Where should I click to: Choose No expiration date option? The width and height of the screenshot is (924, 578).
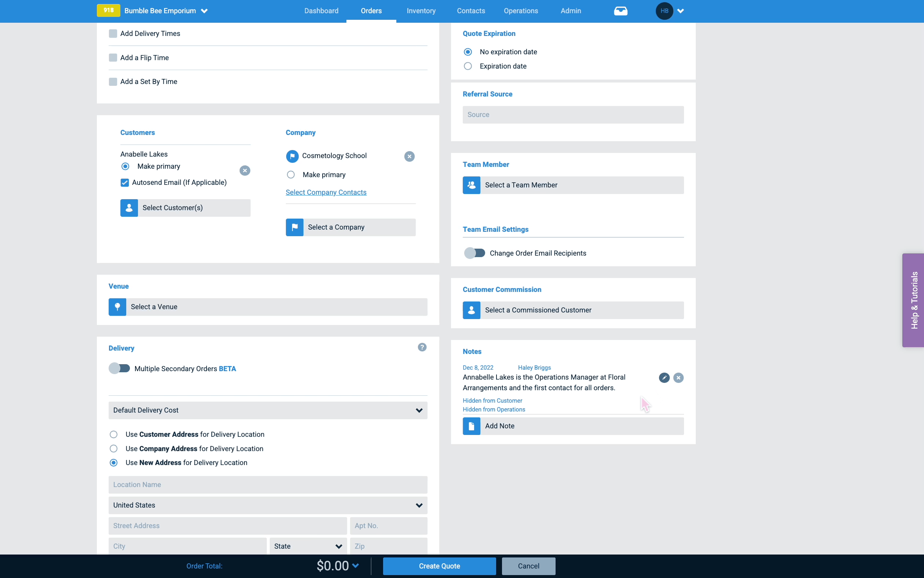coord(468,52)
